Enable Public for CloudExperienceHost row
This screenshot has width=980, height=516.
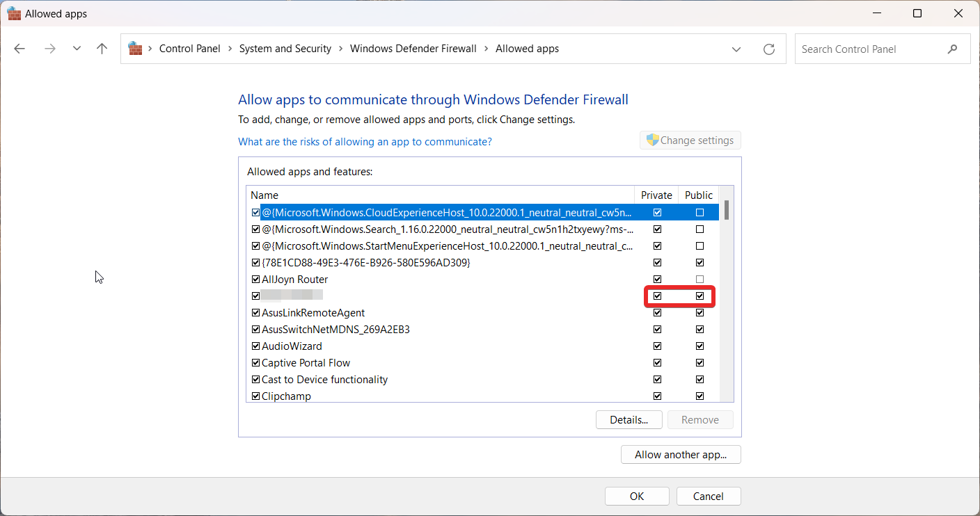(x=700, y=213)
